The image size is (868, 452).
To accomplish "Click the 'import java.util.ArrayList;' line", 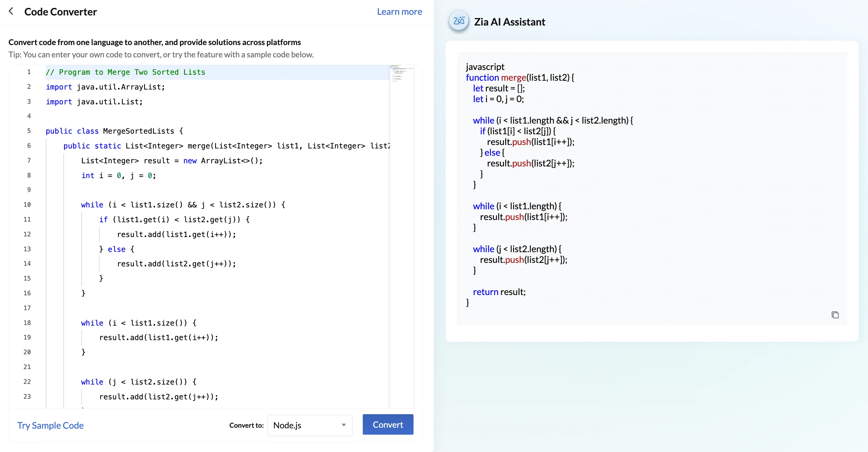I will (x=105, y=87).
